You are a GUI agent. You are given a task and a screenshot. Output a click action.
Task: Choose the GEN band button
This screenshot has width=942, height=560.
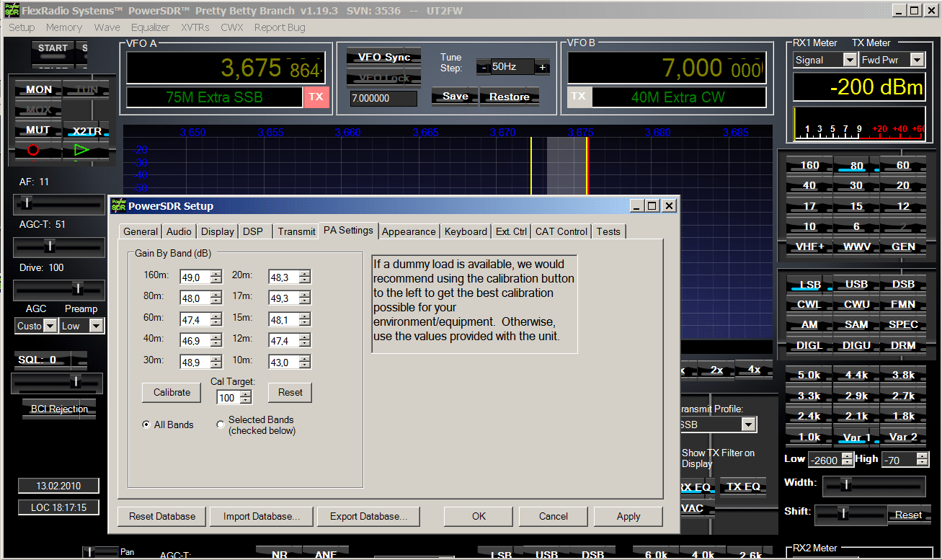coord(903,246)
